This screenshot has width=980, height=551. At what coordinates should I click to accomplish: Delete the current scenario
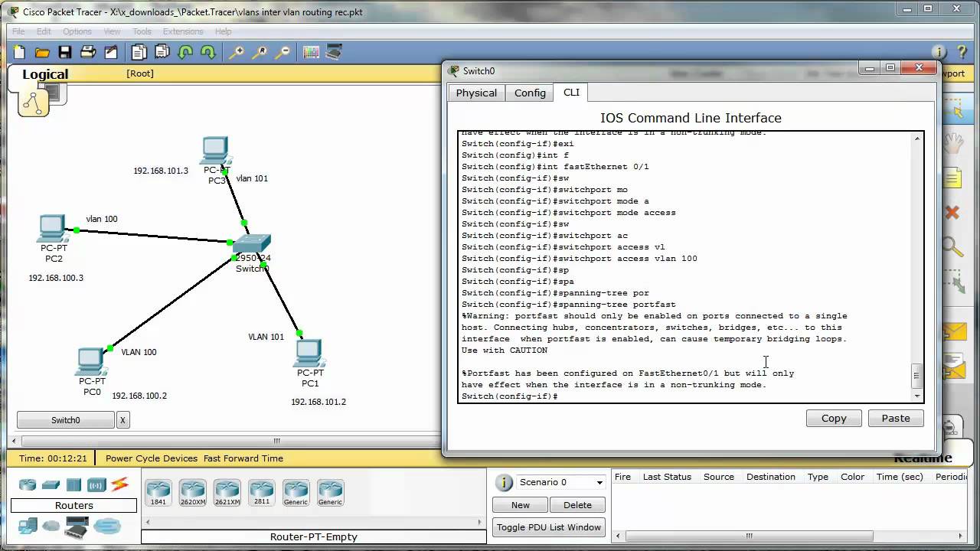coord(578,505)
